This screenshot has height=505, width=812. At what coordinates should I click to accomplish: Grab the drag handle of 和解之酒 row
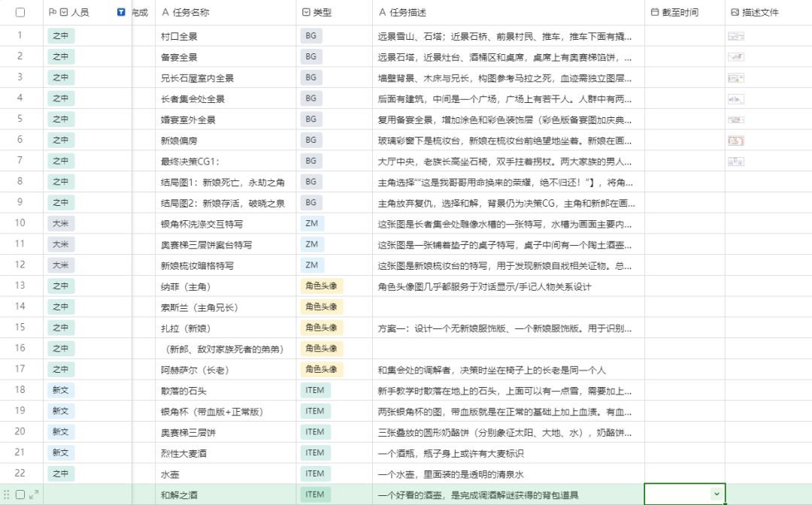coord(6,494)
